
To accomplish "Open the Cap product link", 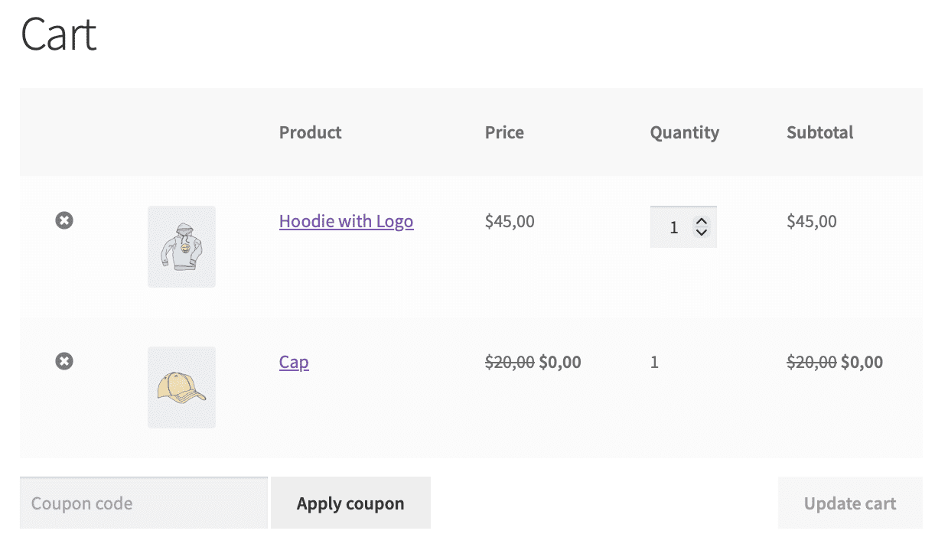I will 294,362.
